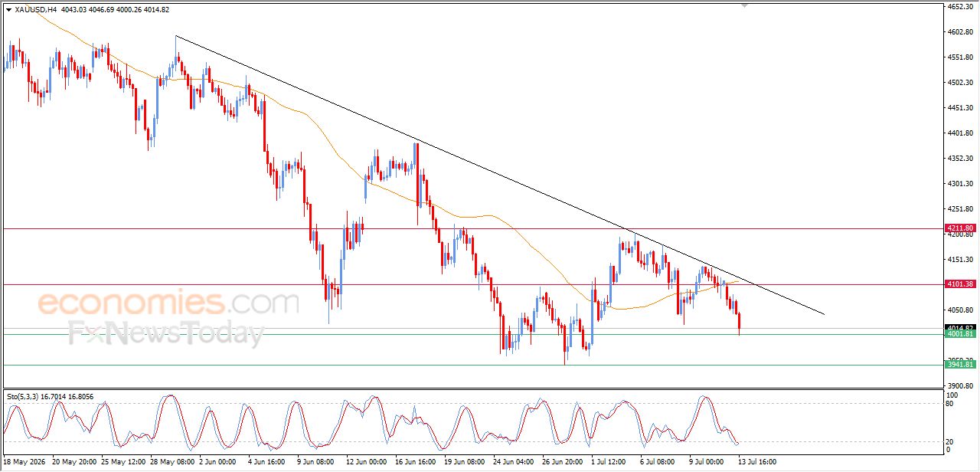Click the XAUUSD,H4 symbol title text
Viewport: 980px width, 472px height.
pyautogui.click(x=35, y=10)
